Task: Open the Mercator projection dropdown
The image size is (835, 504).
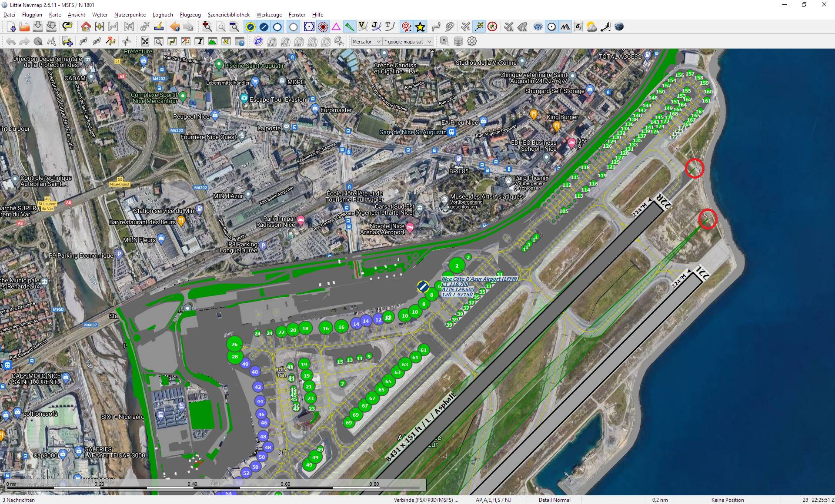Action: (366, 41)
